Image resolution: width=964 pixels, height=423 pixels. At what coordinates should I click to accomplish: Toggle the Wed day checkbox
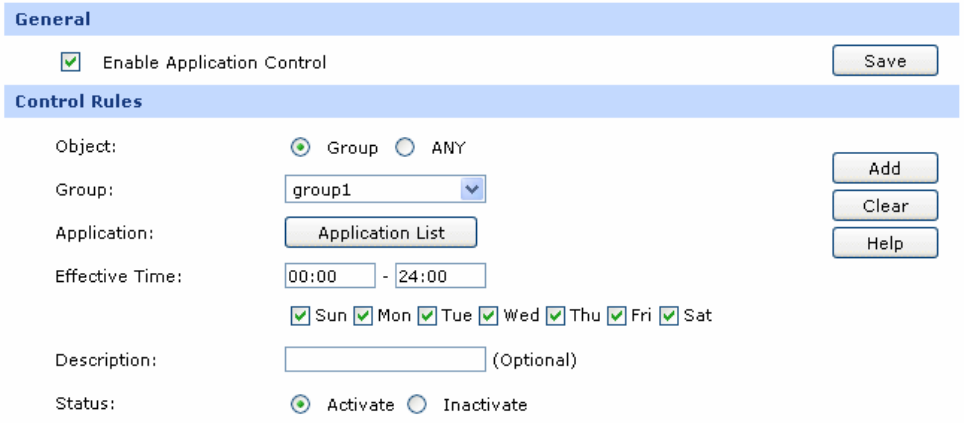point(488,316)
